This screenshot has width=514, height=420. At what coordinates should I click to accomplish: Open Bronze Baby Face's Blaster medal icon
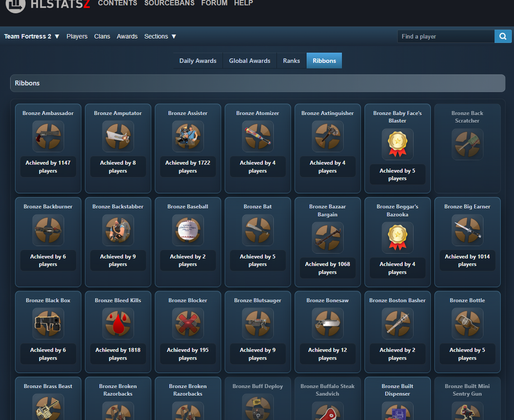pyautogui.click(x=398, y=144)
